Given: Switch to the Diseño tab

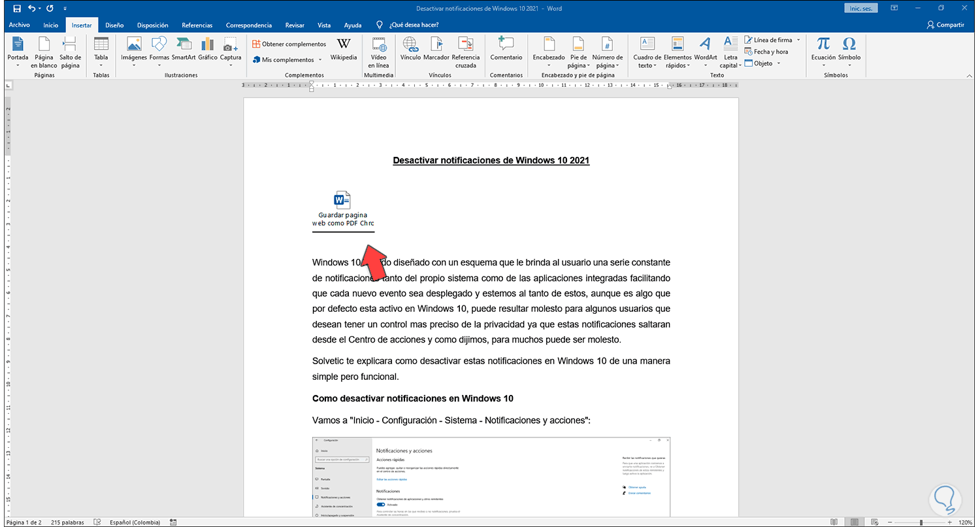Looking at the screenshot, I should pos(114,25).
